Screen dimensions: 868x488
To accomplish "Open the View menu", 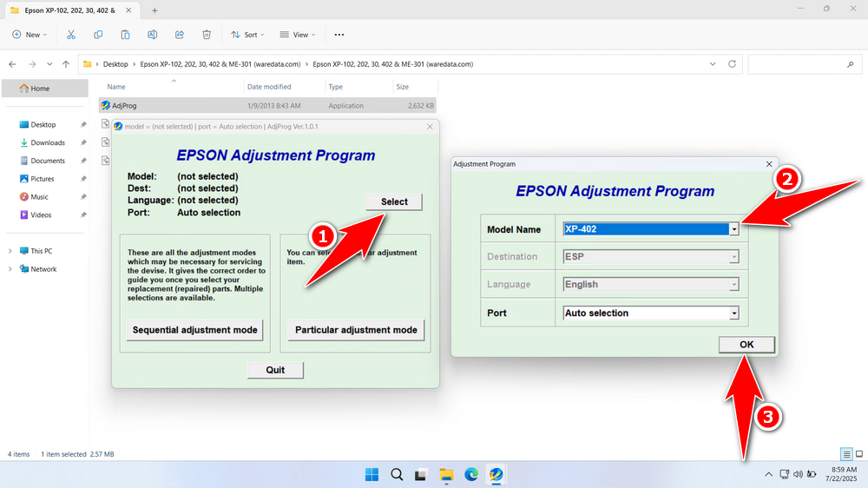I will [297, 35].
